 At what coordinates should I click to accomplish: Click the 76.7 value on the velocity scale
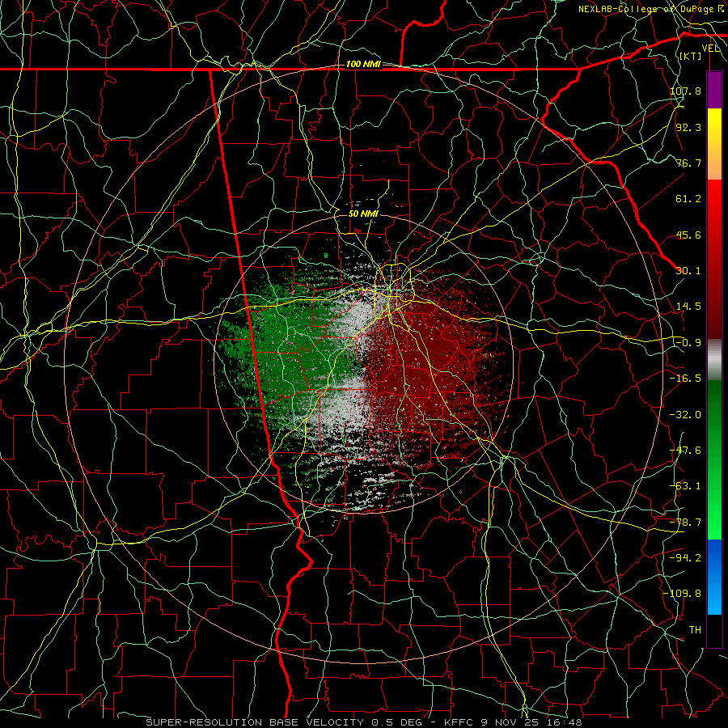point(688,163)
